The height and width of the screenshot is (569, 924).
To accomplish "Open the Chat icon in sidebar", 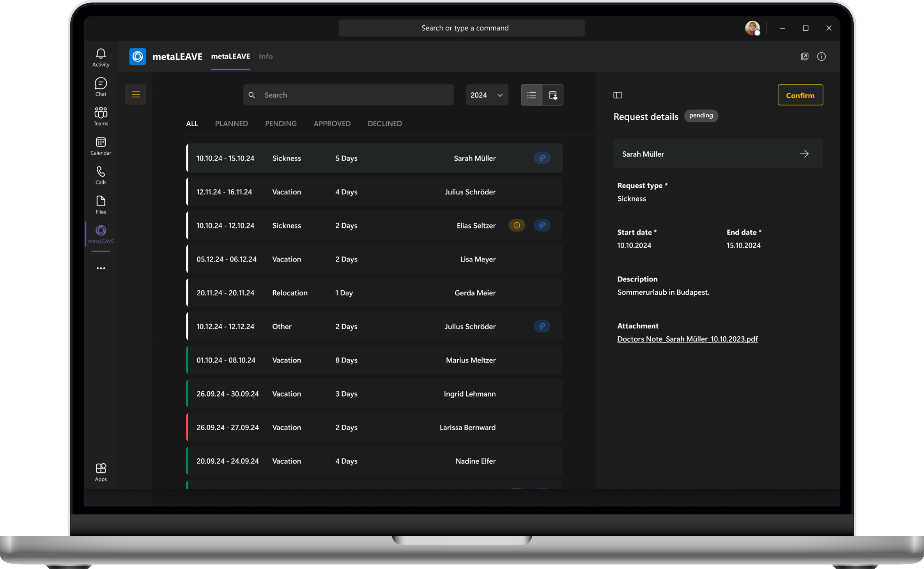I will click(101, 87).
